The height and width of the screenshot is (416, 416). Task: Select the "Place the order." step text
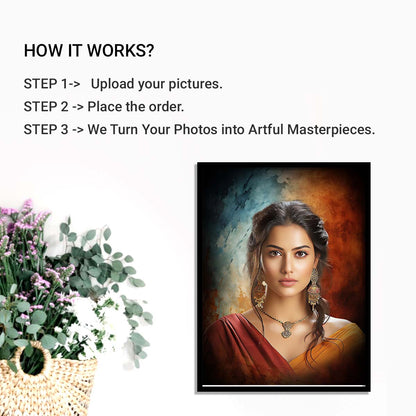[x=136, y=107]
